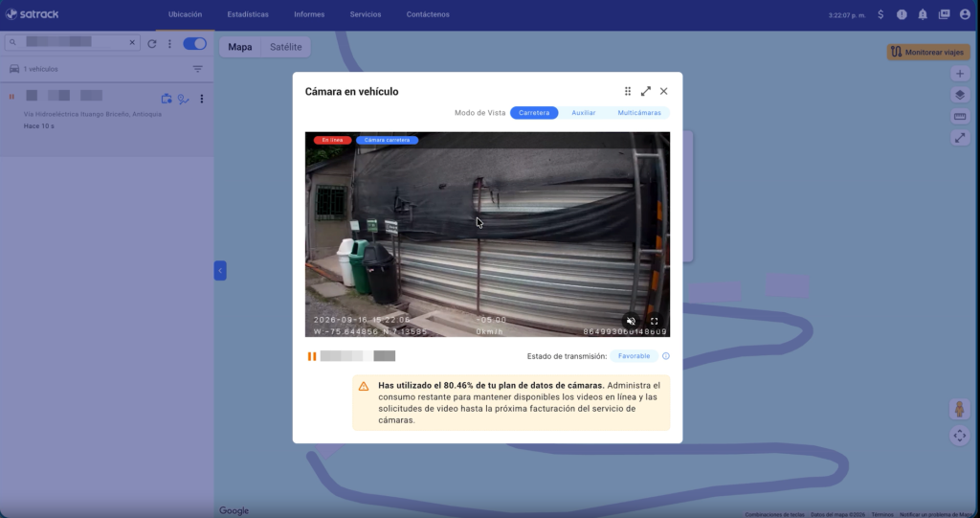980x518 pixels.
Task: Open the Informes menu
Action: tap(309, 14)
